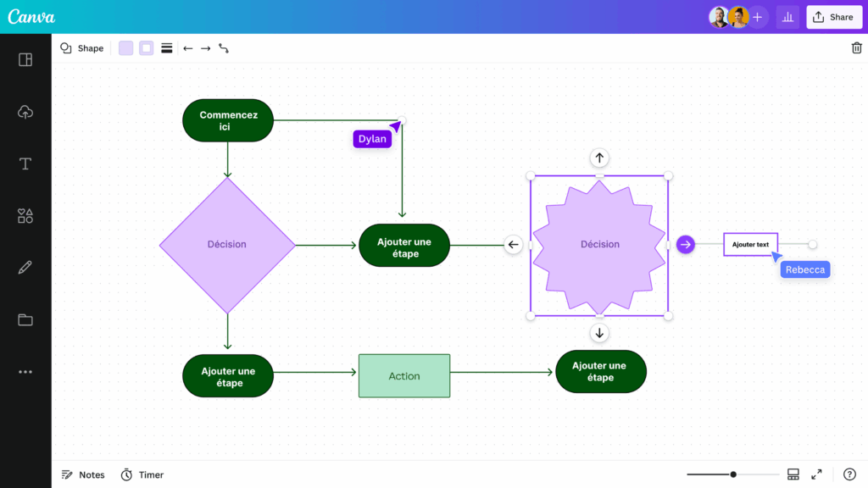The height and width of the screenshot is (488, 868).
Task: Start the Timer at the bottom
Action: coord(142,474)
